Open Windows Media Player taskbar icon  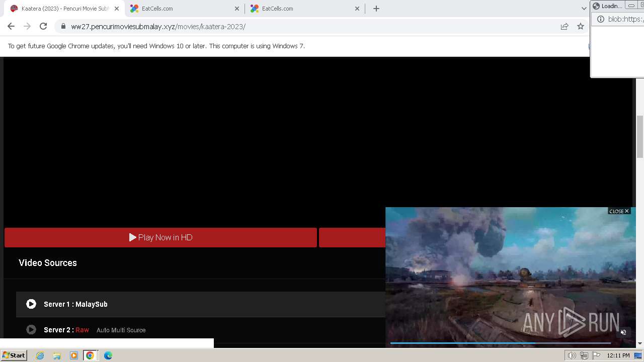coord(73,355)
